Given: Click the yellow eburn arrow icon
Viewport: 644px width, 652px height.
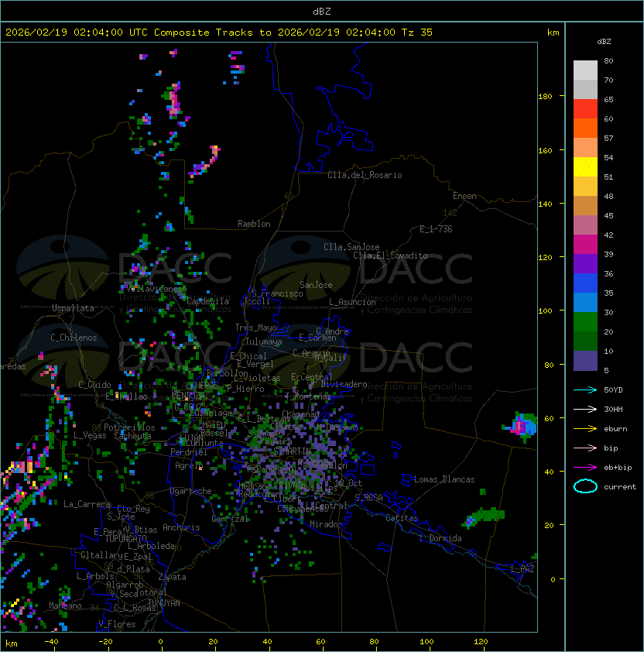Looking at the screenshot, I should click(585, 428).
